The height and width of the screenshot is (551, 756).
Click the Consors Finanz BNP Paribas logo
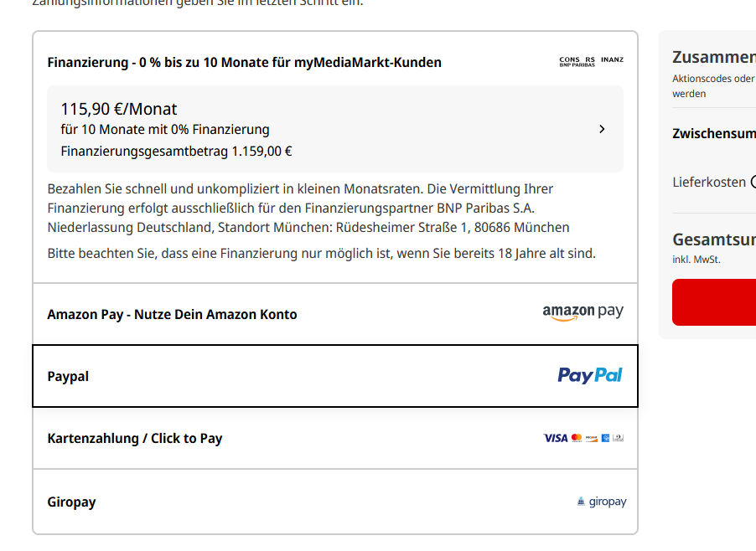pos(592,61)
